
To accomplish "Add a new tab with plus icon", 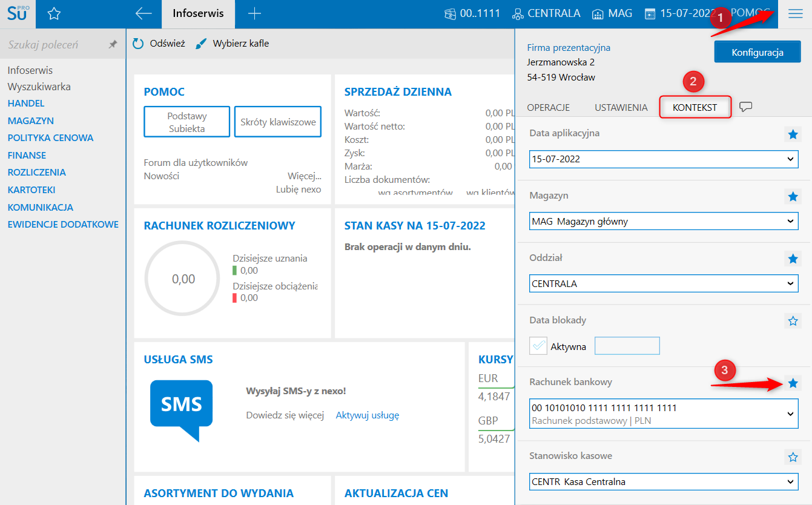I will [x=254, y=13].
